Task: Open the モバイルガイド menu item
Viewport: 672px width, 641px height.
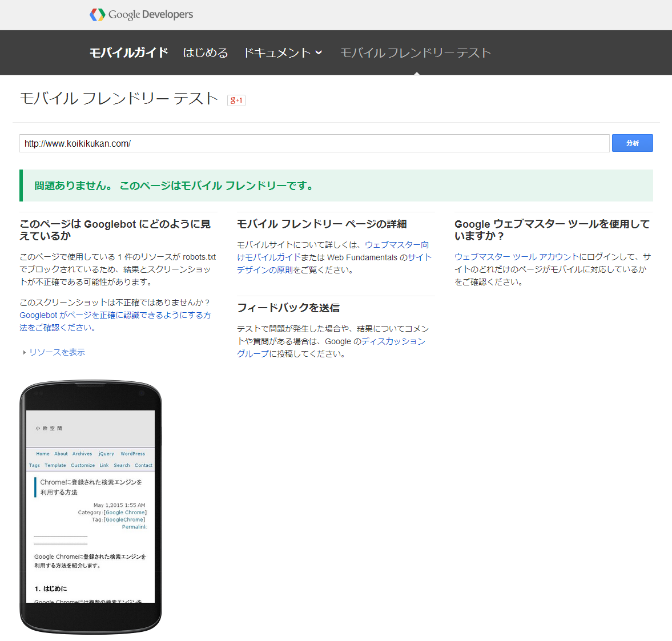Action: 128,53
